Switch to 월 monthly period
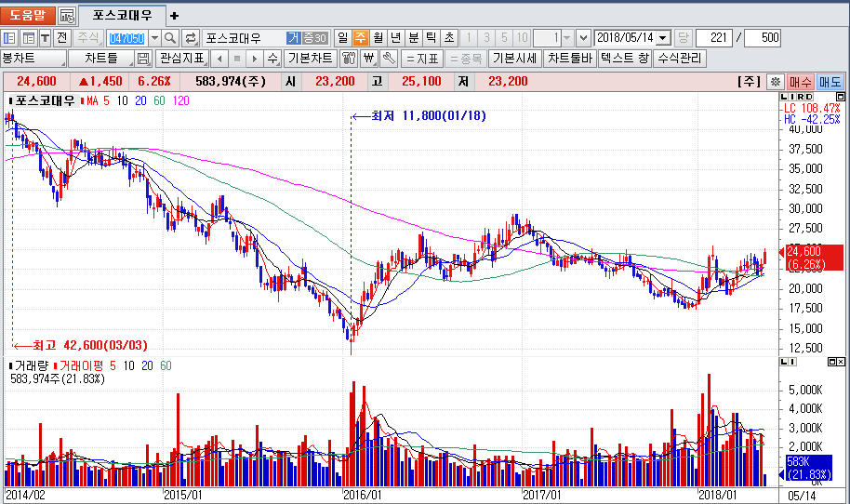The height and width of the screenshot is (504, 850). 378,38
